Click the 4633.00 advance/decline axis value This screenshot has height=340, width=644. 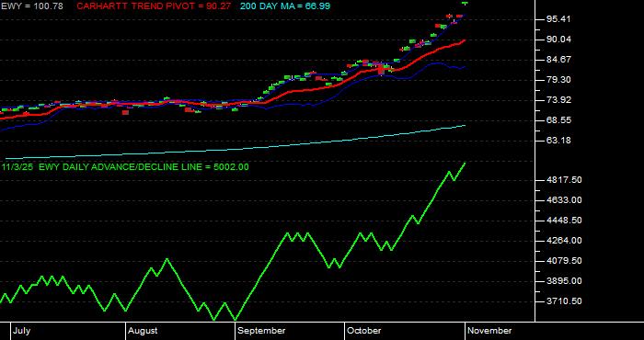coord(565,200)
